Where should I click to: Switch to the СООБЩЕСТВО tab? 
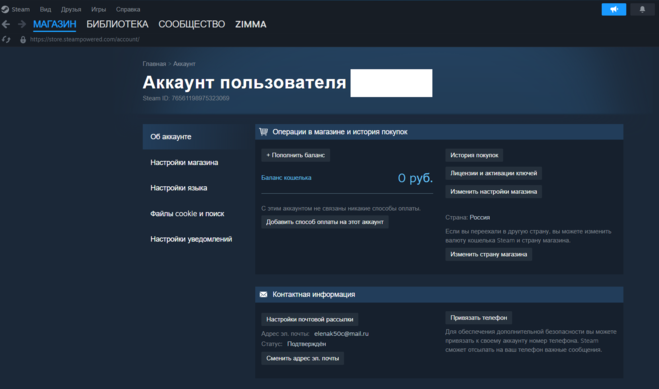192,24
